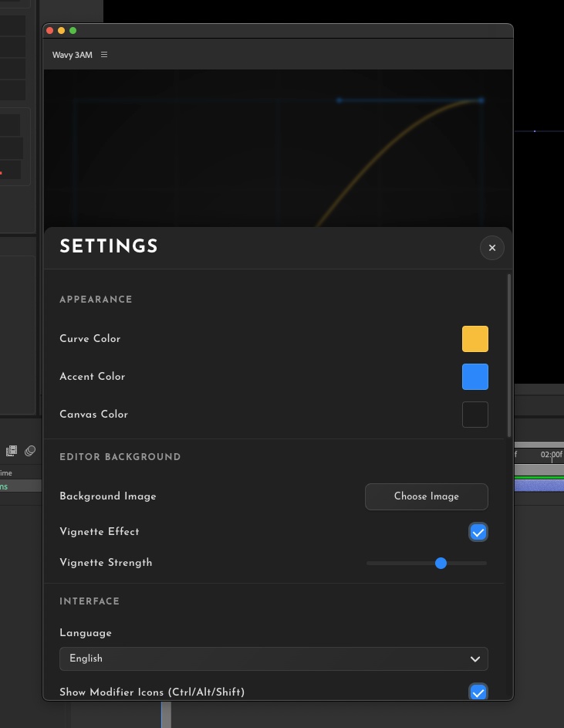Click the Canvas Color label text
The image size is (564, 728).
(94, 414)
